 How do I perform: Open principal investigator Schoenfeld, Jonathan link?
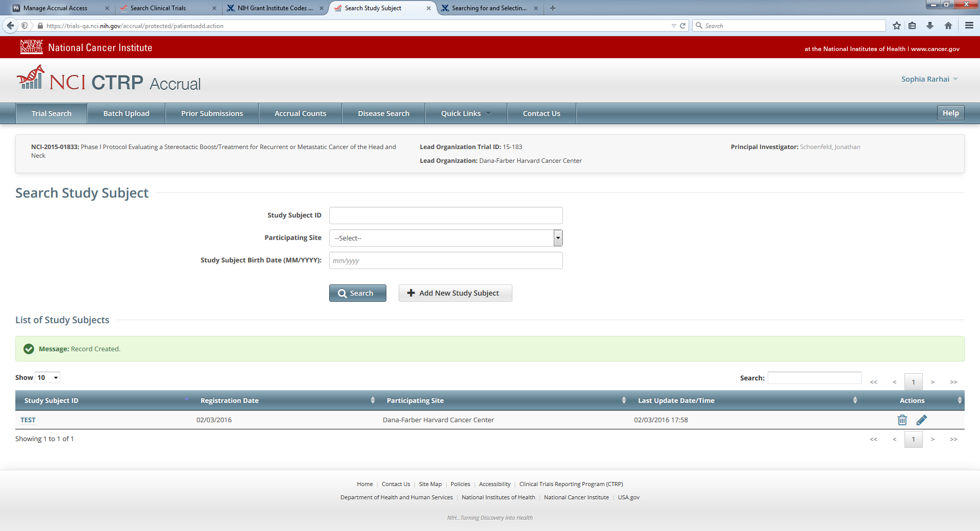click(x=830, y=147)
